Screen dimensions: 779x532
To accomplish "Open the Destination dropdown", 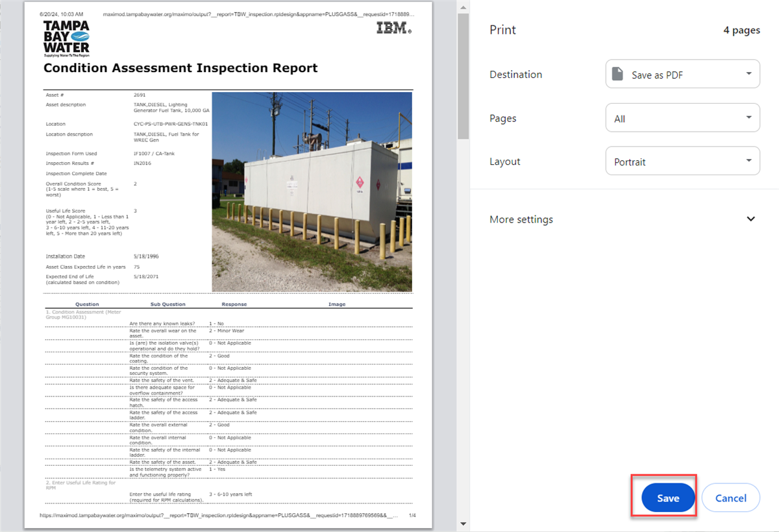I will click(x=682, y=73).
